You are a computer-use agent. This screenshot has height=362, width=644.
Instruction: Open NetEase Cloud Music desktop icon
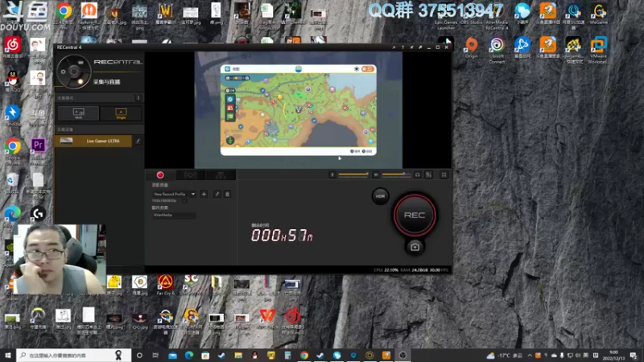point(13,47)
